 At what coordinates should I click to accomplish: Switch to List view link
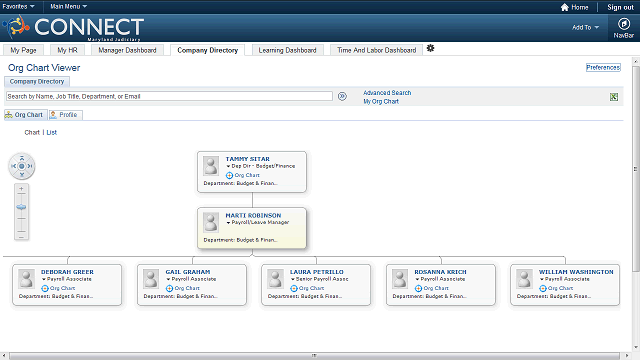click(x=51, y=133)
